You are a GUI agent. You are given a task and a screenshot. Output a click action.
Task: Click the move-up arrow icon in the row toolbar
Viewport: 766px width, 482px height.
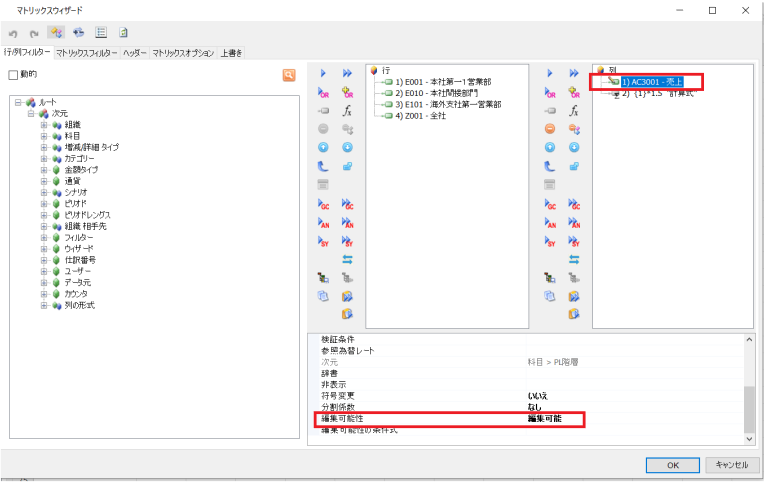coord(323,147)
